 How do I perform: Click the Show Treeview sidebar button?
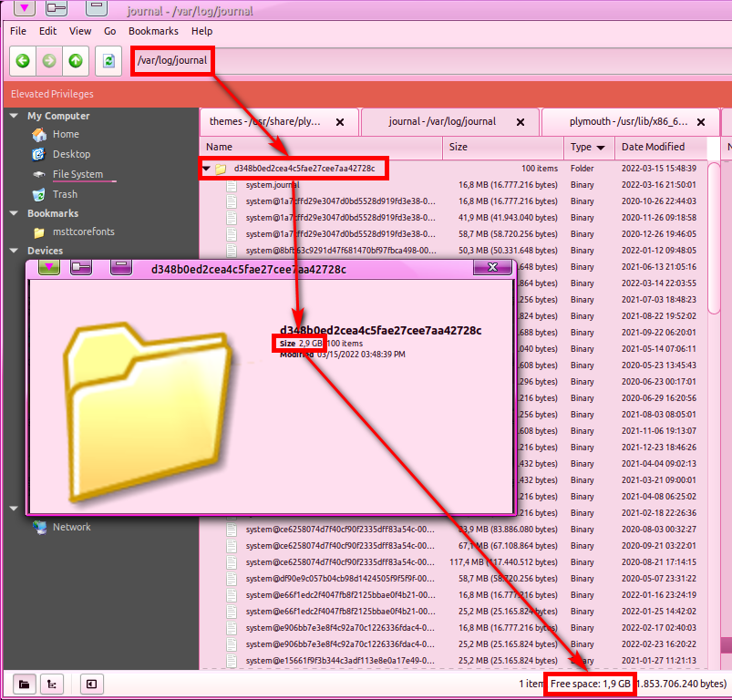[52, 685]
